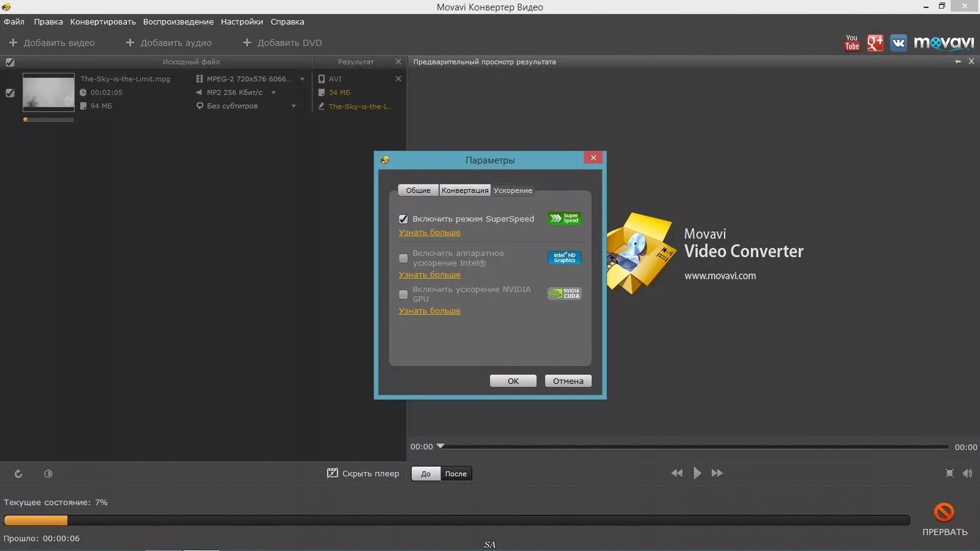980x551 pixels.
Task: Open the Конвертировать menu
Action: pyautogui.click(x=103, y=21)
